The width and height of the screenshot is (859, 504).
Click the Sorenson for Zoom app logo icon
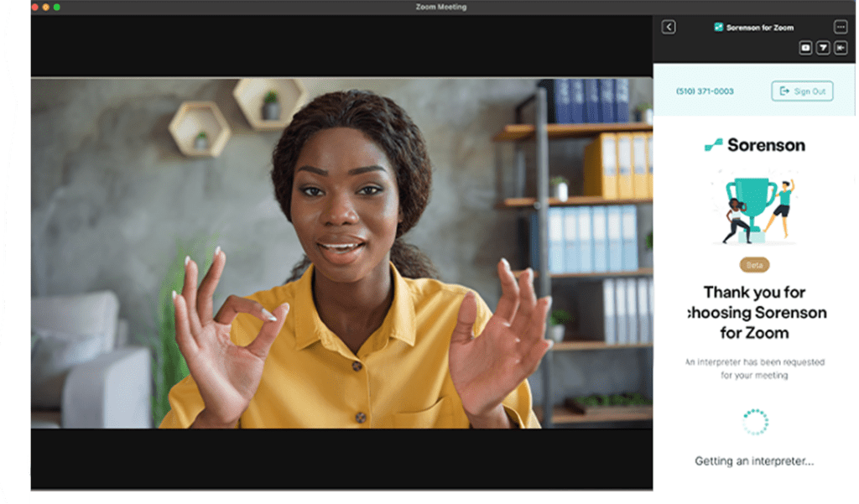tap(721, 28)
